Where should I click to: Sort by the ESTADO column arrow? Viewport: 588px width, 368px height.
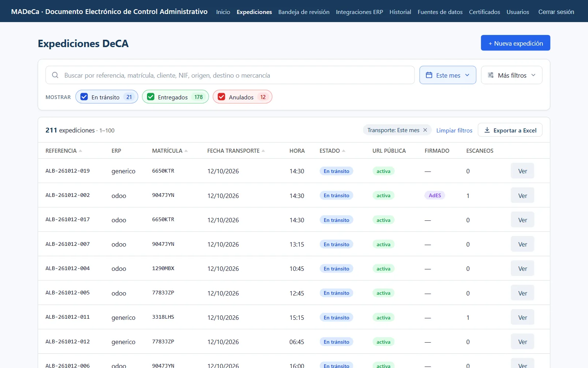344,151
